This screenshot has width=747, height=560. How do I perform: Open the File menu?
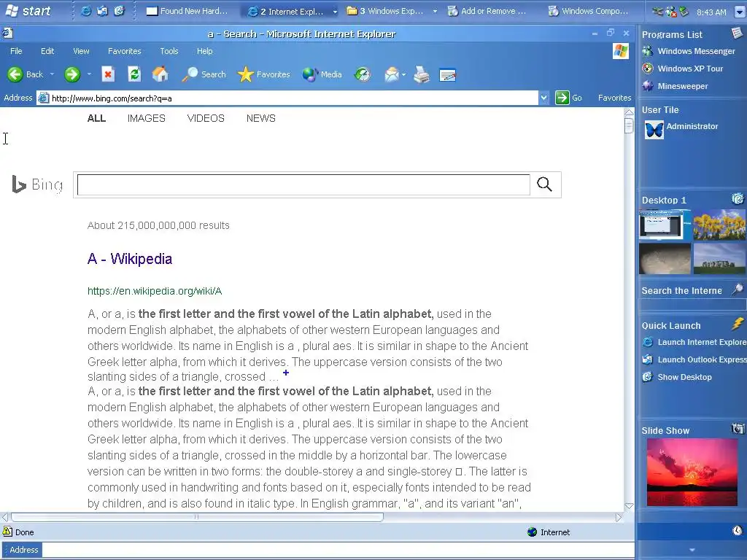click(x=16, y=51)
